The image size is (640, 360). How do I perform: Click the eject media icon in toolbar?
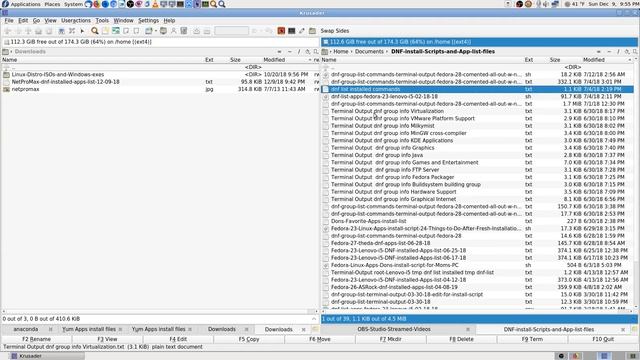(196, 31)
